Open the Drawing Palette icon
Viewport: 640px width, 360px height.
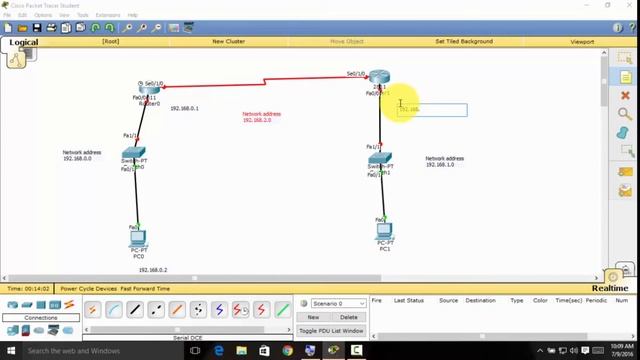coord(174,28)
